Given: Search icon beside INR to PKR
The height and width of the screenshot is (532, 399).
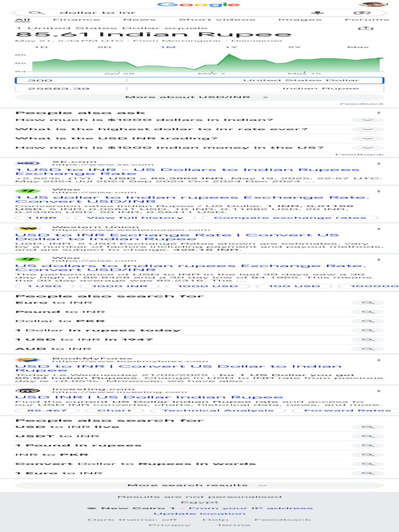Looking at the screenshot, I should click(x=368, y=455).
